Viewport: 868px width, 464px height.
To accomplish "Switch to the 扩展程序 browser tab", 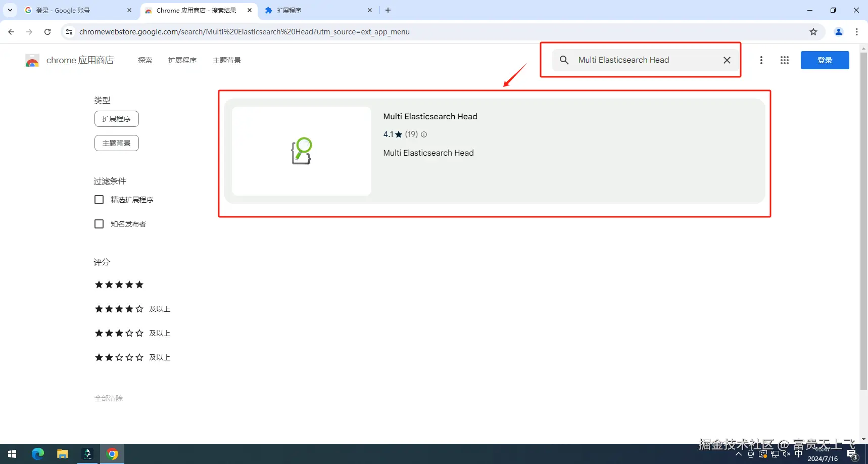I will click(x=318, y=10).
